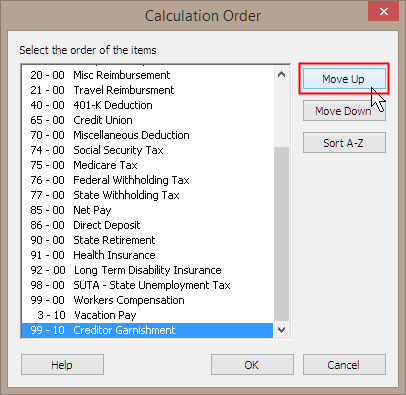
Task: Select the Vacation Pay row
Action: pos(147,315)
